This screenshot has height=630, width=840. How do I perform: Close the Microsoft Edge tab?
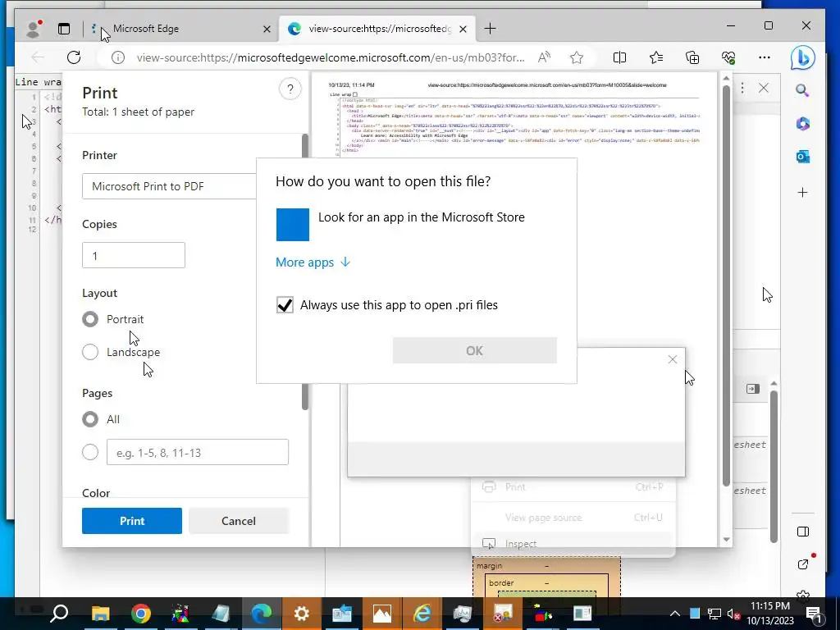tap(267, 29)
